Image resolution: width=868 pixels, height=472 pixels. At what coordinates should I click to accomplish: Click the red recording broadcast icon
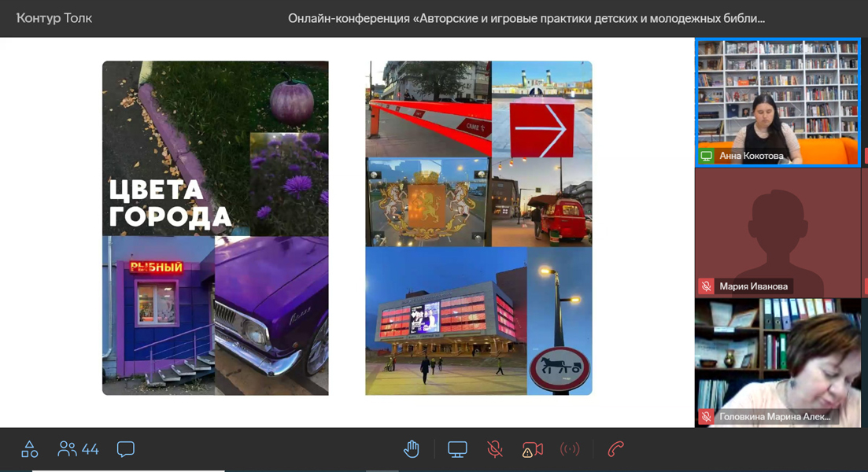(570, 449)
